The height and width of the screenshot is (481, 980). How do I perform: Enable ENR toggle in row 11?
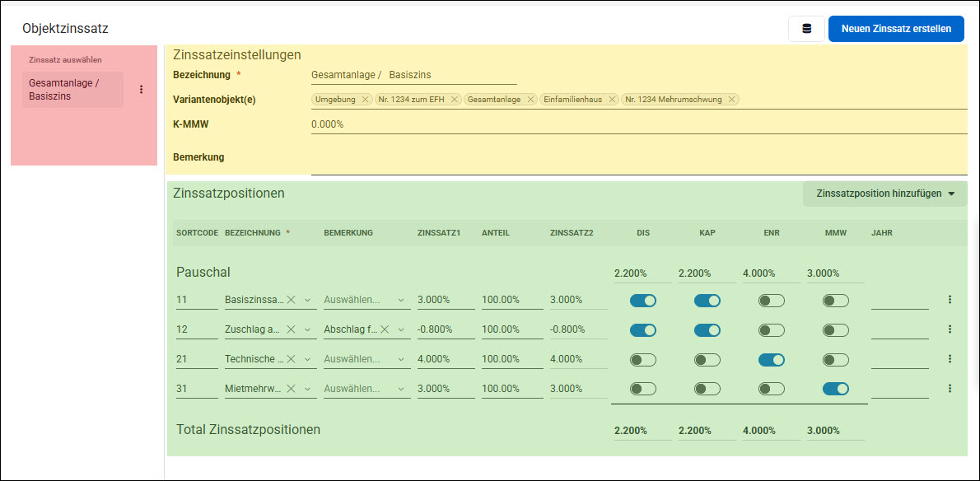pyautogui.click(x=772, y=301)
